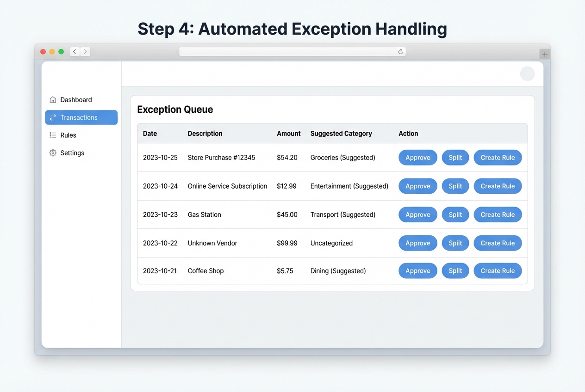The width and height of the screenshot is (585, 392).
Task: Open a new tab with the plus icon
Action: click(545, 54)
